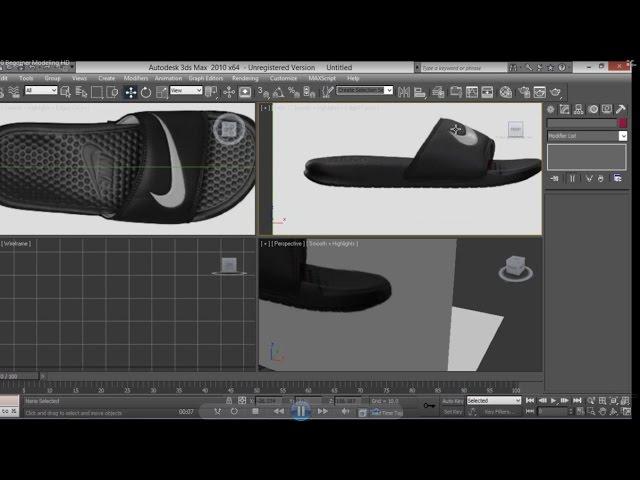Open the Align tool
The image size is (640, 480).
(420, 92)
